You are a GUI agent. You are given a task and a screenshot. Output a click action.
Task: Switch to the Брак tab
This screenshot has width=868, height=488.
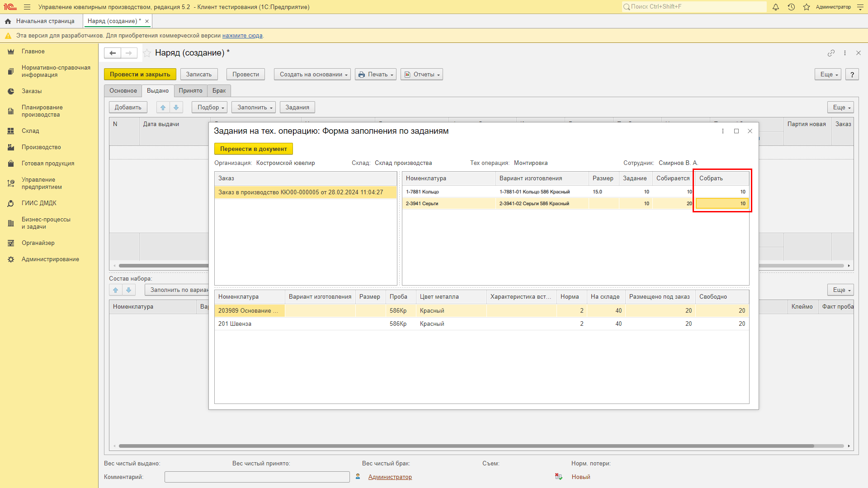tap(219, 91)
